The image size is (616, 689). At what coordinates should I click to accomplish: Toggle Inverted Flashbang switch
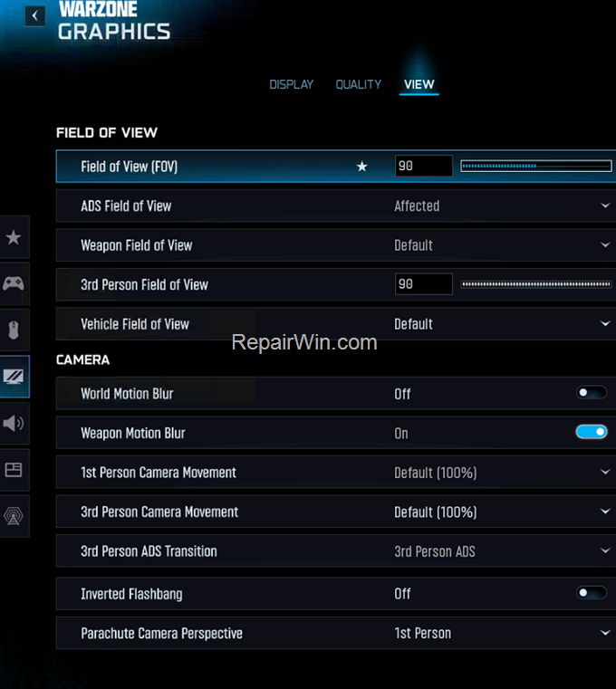point(592,593)
